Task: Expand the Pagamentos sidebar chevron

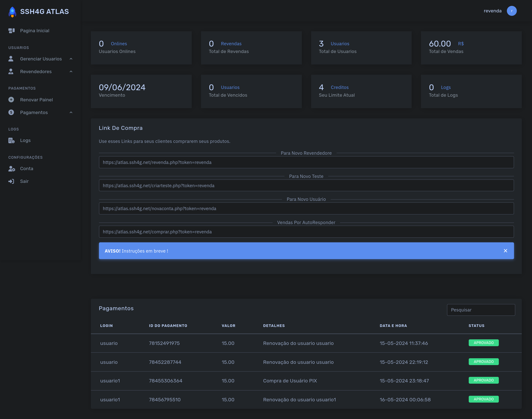Action: pos(71,112)
